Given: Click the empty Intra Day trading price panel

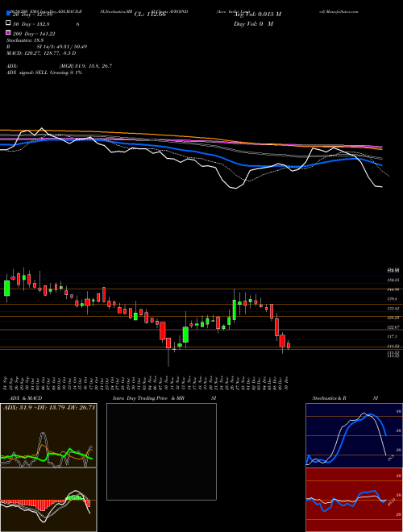Looking at the screenshot, I should pos(161,451).
